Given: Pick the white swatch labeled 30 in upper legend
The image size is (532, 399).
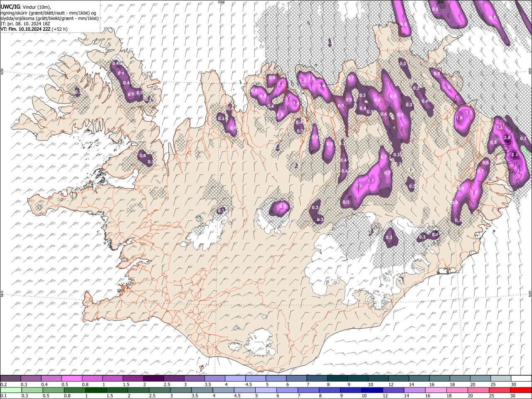Looking at the screenshot, I should click(x=521, y=378).
